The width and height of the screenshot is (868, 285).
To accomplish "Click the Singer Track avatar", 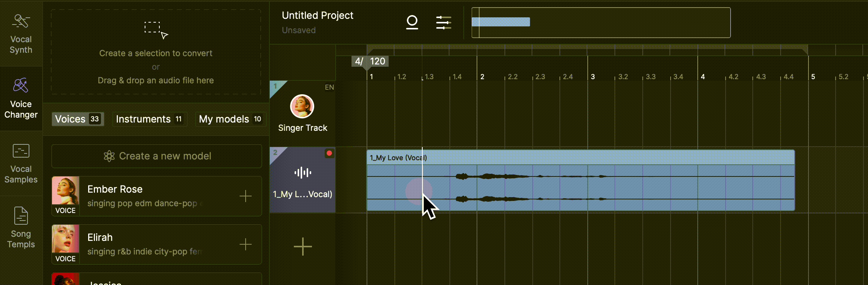I will coord(302,106).
